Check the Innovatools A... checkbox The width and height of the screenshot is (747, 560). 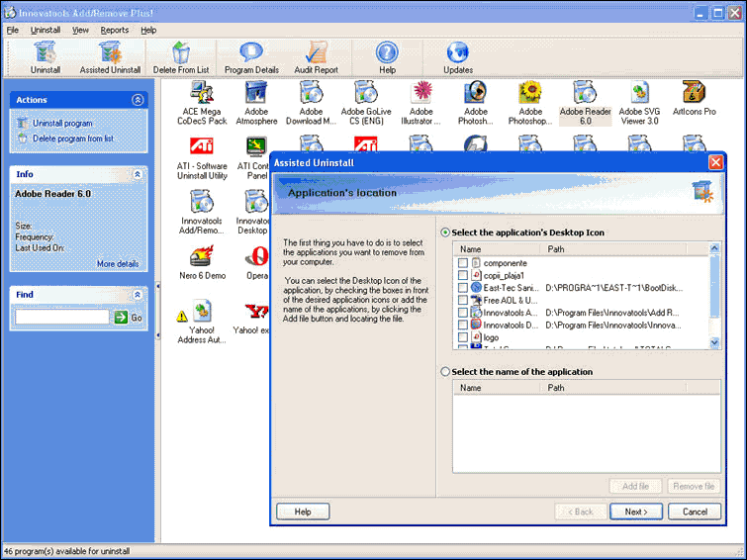coord(463,313)
